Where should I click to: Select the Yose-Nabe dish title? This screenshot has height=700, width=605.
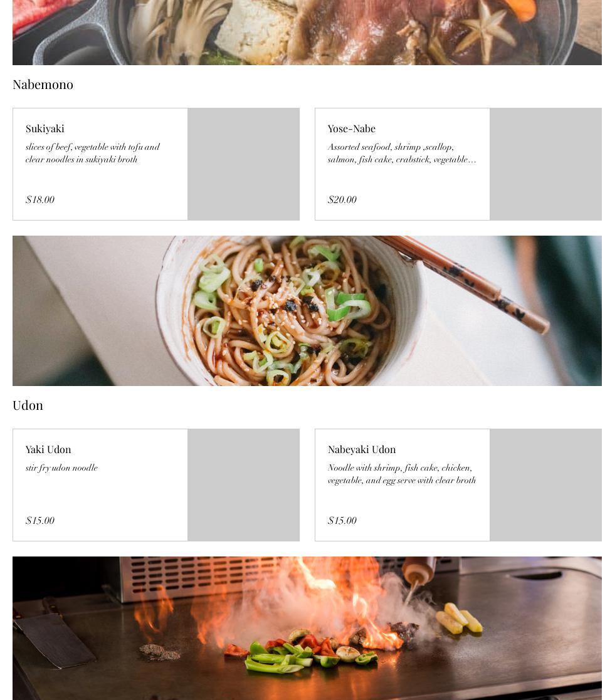(x=351, y=128)
